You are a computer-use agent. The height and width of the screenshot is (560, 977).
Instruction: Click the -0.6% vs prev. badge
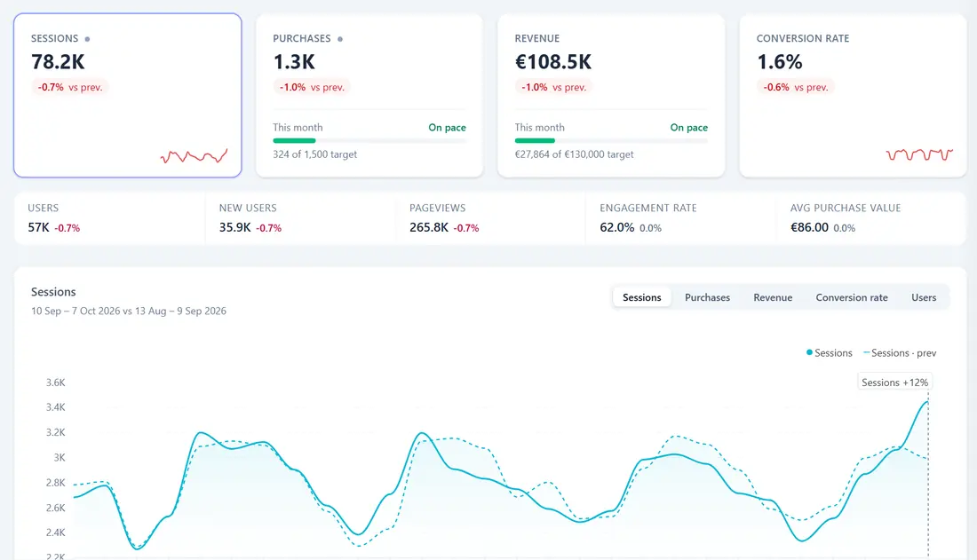795,87
